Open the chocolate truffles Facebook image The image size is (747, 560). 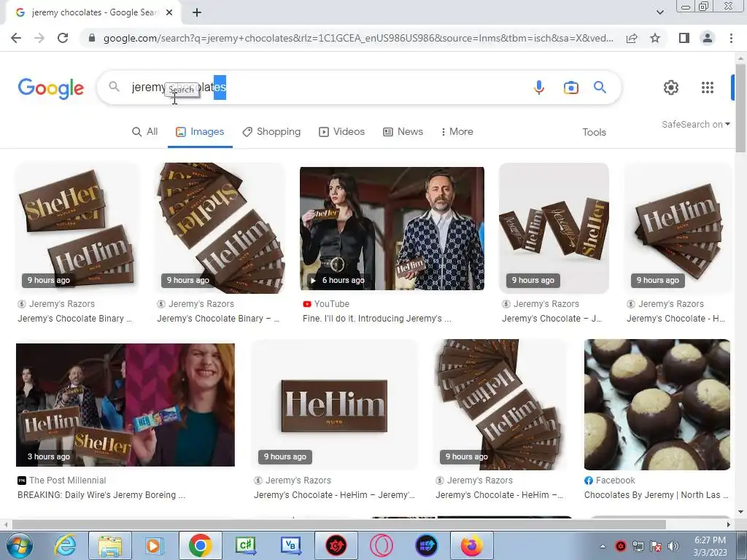click(x=657, y=405)
